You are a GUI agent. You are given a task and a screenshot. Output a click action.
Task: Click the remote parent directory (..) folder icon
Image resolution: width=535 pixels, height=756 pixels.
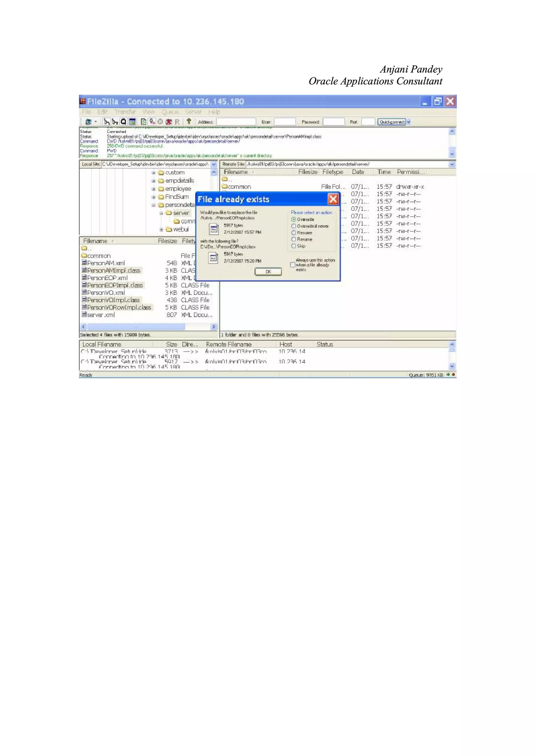225,179
